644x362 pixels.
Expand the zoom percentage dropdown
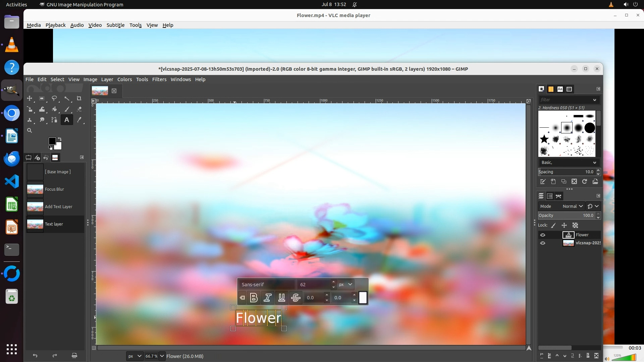point(162,356)
